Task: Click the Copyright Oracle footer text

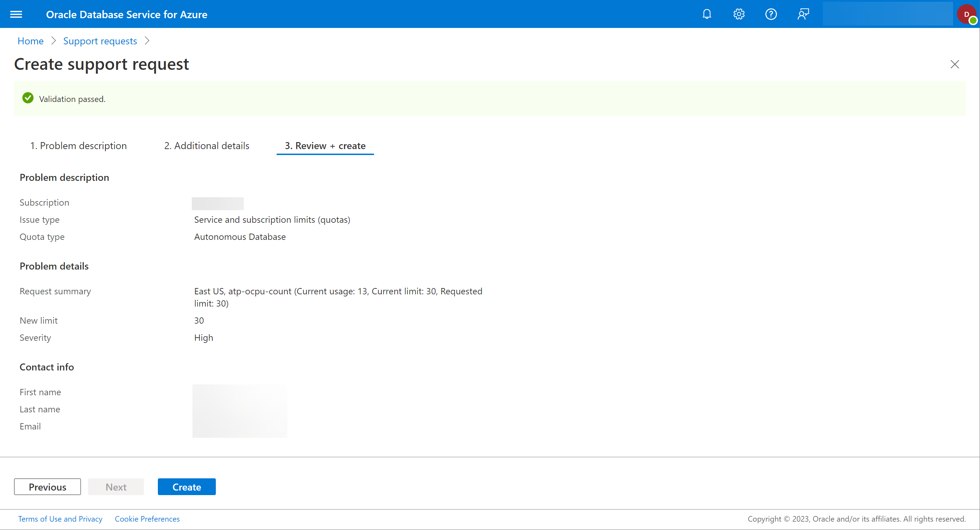Action: coord(857,518)
